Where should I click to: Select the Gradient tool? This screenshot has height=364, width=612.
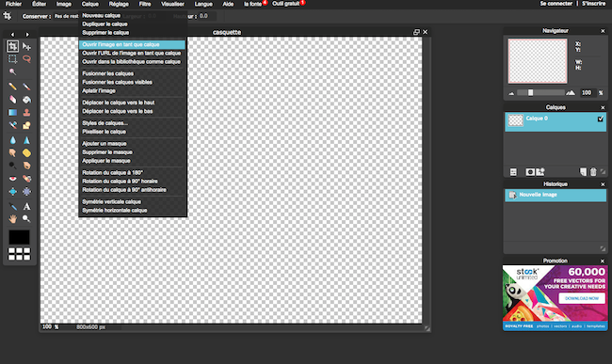(x=12, y=112)
